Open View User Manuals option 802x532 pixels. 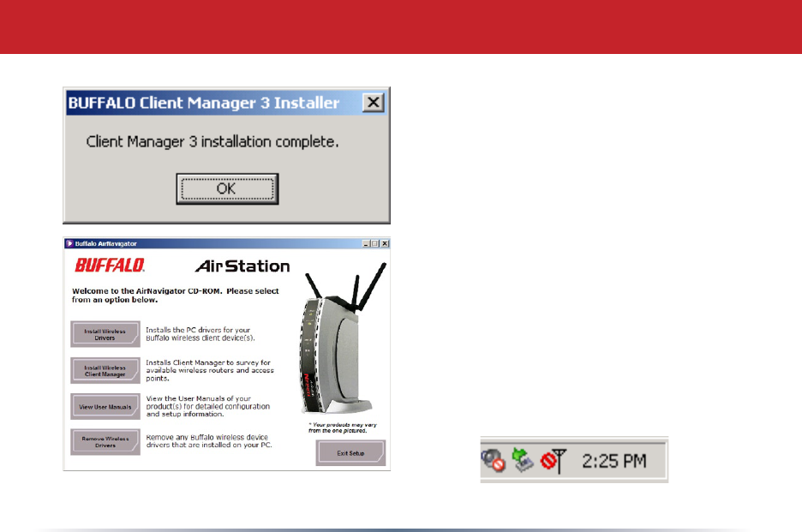click(105, 407)
